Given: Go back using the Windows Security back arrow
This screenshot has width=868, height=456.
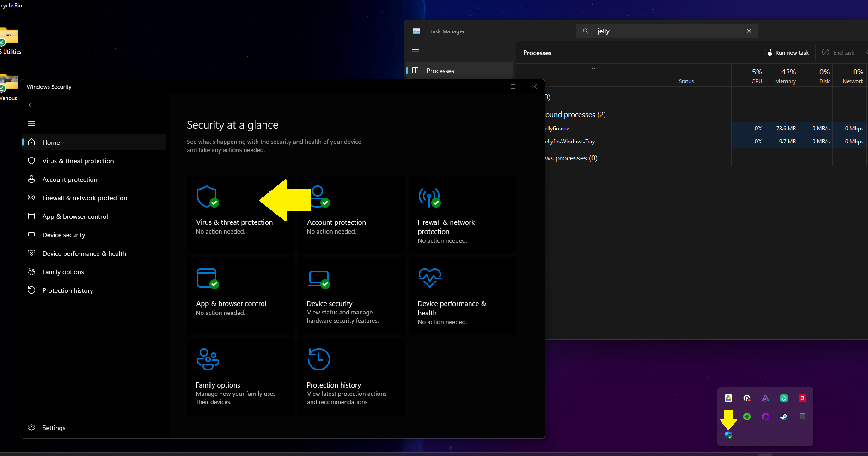Looking at the screenshot, I should [x=31, y=105].
